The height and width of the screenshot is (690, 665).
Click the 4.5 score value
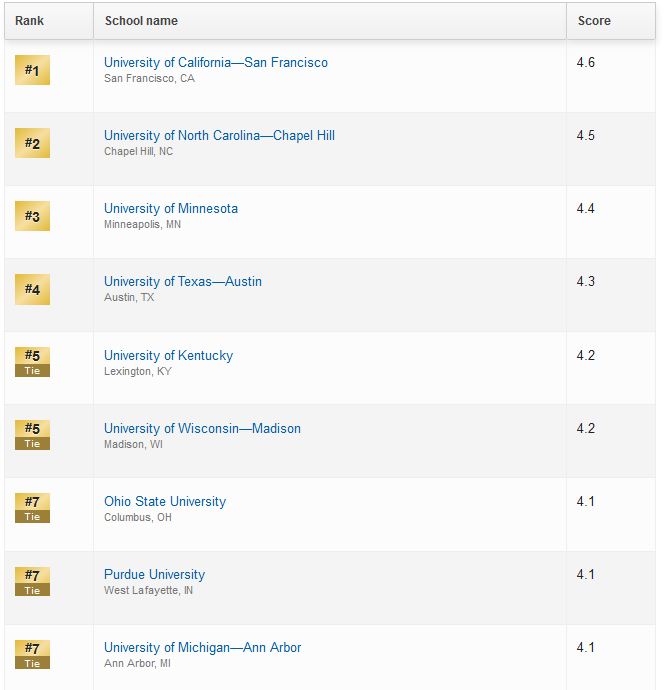click(586, 136)
